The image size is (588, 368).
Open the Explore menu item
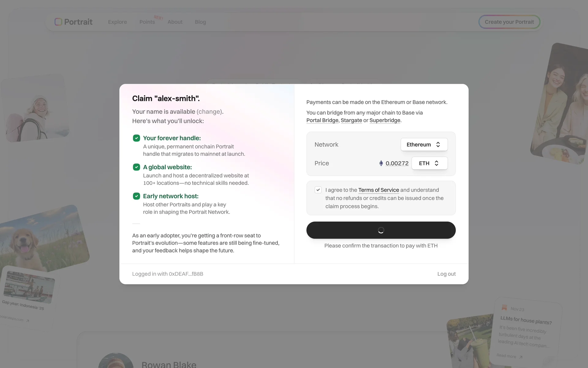(x=117, y=22)
